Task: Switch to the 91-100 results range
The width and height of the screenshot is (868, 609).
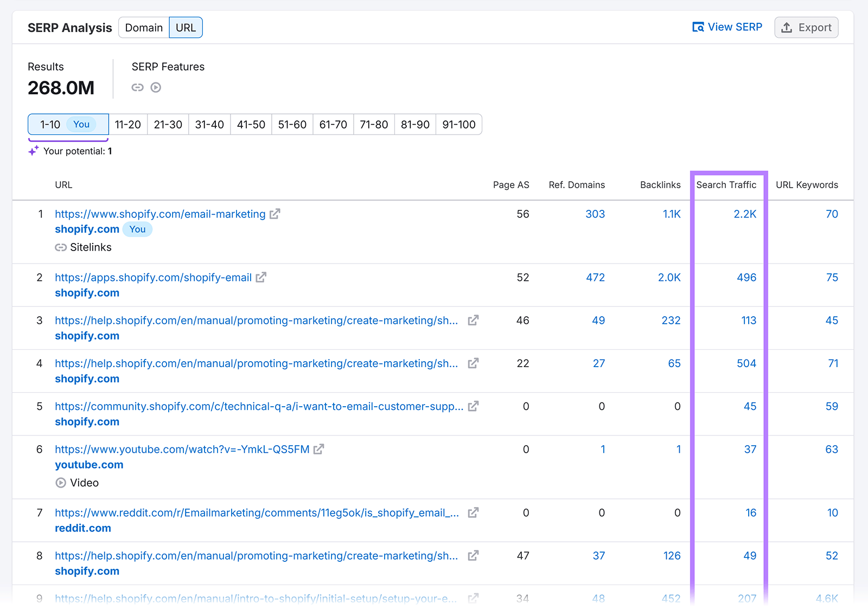Action: coord(458,124)
